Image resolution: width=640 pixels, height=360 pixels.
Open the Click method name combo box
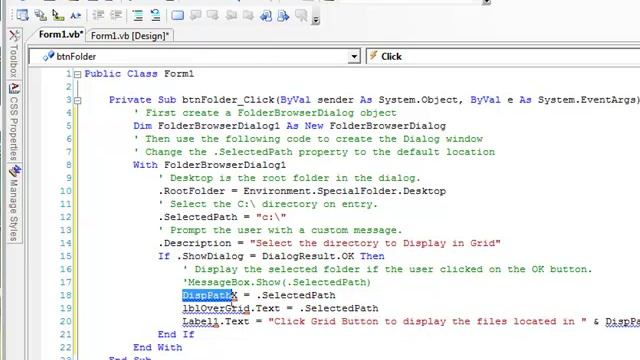[503, 56]
